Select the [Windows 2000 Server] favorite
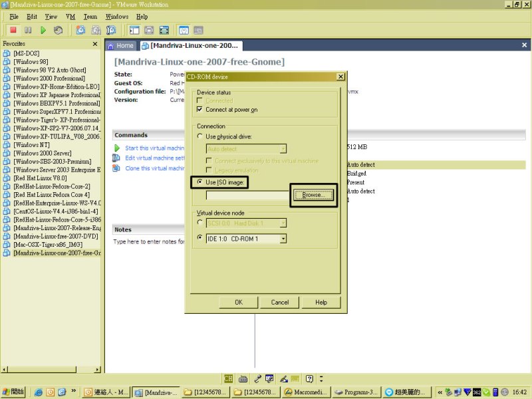The image size is (532, 399). tap(43, 153)
